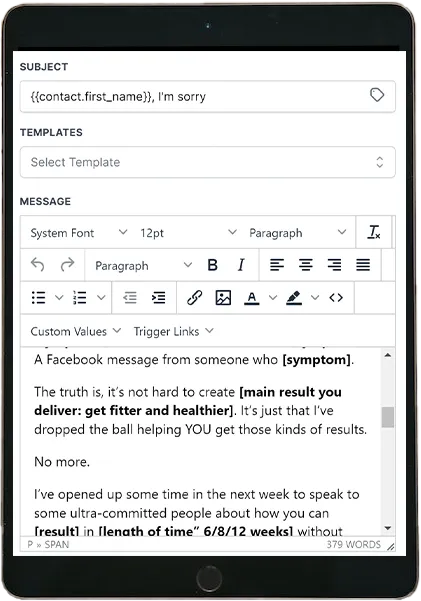Open the source code view
This screenshot has width=421, height=601.
(336, 297)
